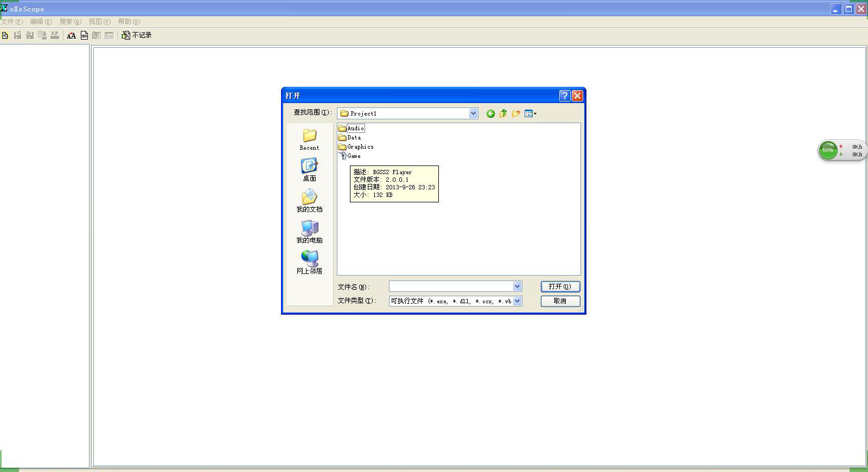Open the 帮助(H) menu
This screenshot has height=472, width=868.
coord(129,22)
